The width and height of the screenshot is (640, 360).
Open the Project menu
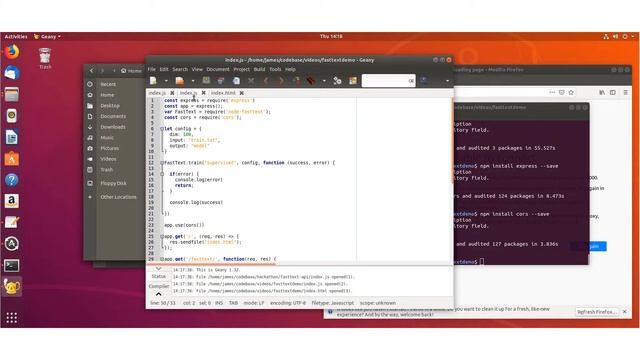coord(242,69)
